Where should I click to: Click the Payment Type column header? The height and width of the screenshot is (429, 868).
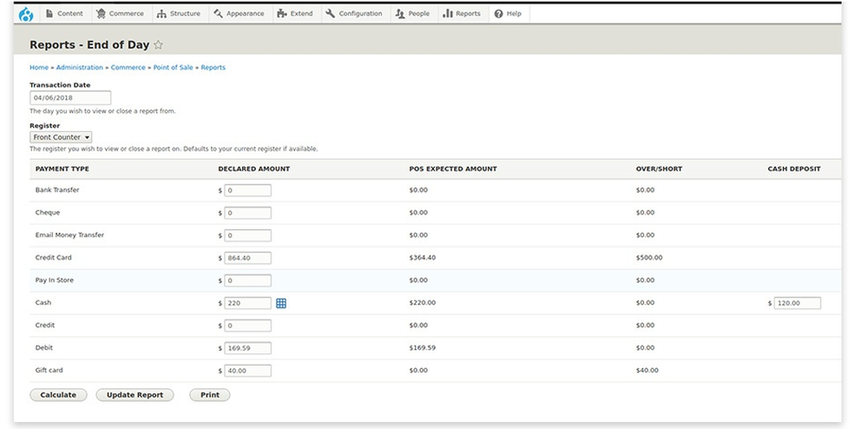tap(62, 168)
